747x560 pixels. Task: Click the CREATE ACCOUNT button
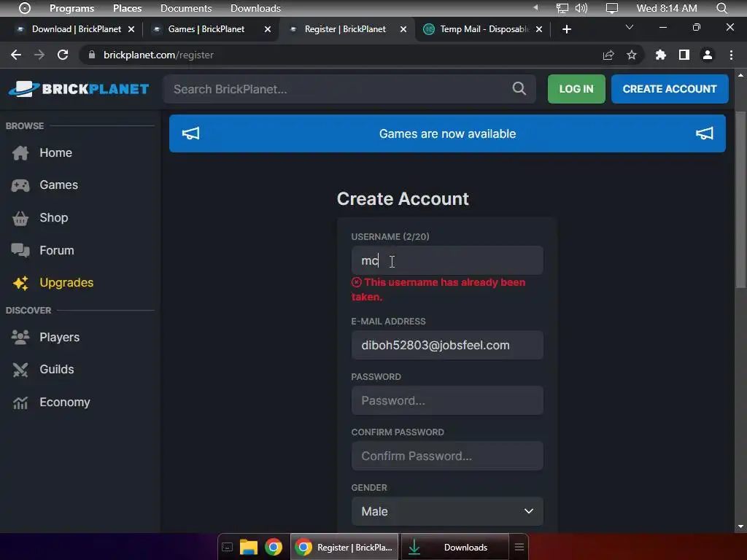(x=670, y=89)
